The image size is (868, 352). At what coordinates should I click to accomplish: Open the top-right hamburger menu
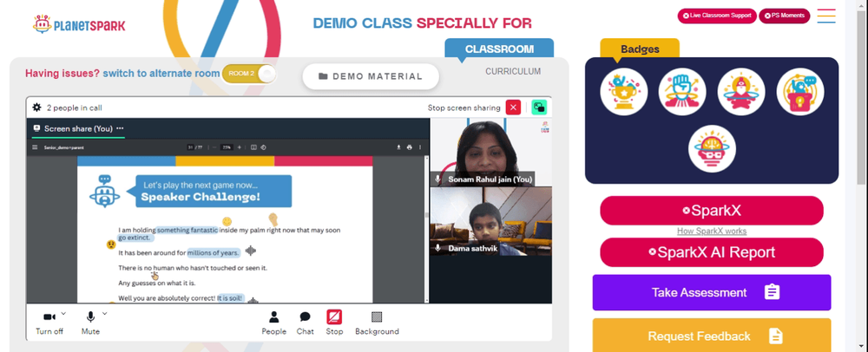[x=826, y=16]
